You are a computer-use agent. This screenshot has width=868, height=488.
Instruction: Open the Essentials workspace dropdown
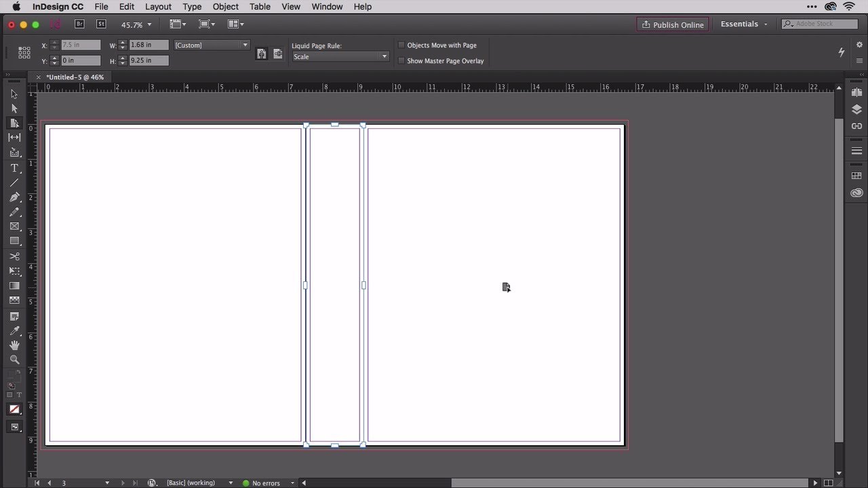pyautogui.click(x=744, y=24)
